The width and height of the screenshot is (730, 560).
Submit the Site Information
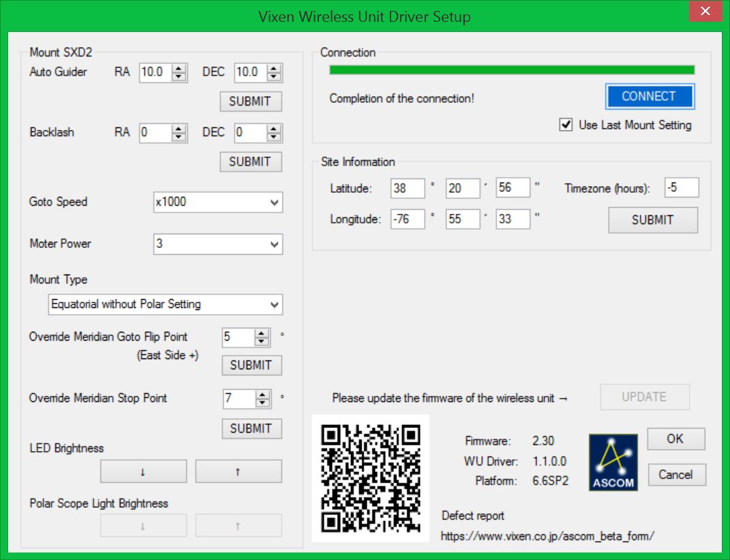coord(652,220)
